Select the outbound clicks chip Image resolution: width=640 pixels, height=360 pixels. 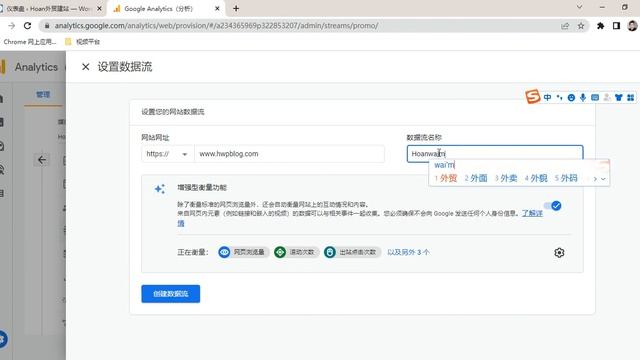(x=352, y=252)
